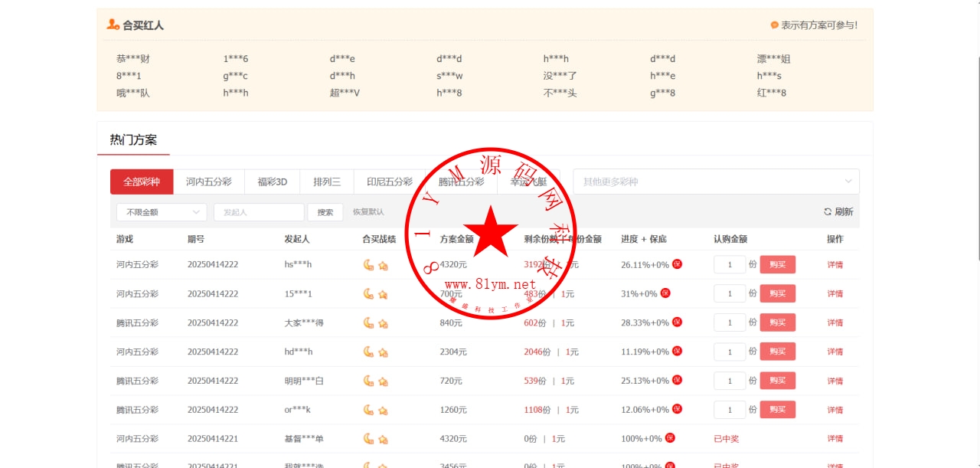Click the 恢复默认 reset link

click(x=368, y=212)
